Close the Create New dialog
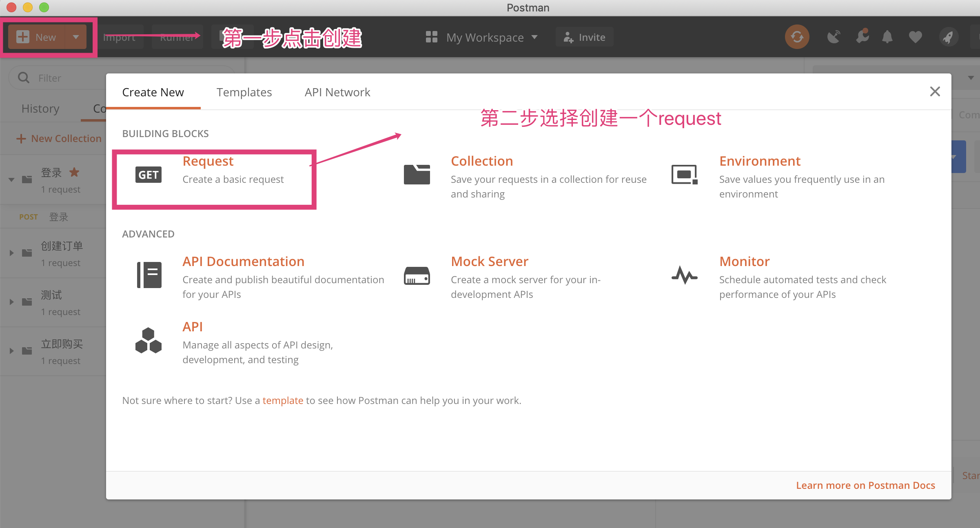 click(x=935, y=91)
